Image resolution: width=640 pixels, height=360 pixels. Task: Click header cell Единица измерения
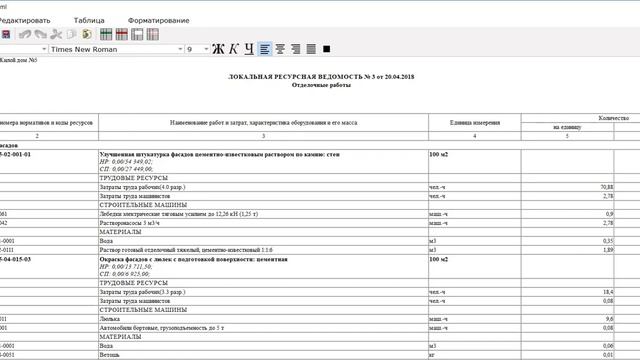(x=475, y=122)
